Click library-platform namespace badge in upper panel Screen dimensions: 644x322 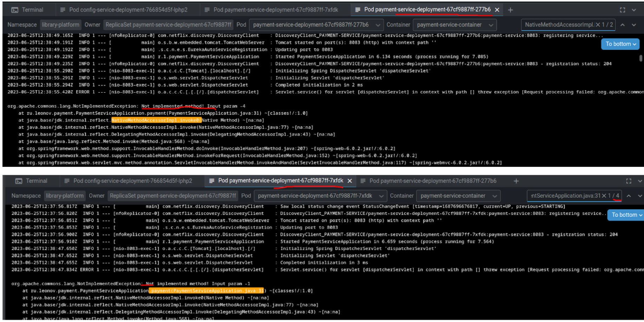click(x=61, y=25)
